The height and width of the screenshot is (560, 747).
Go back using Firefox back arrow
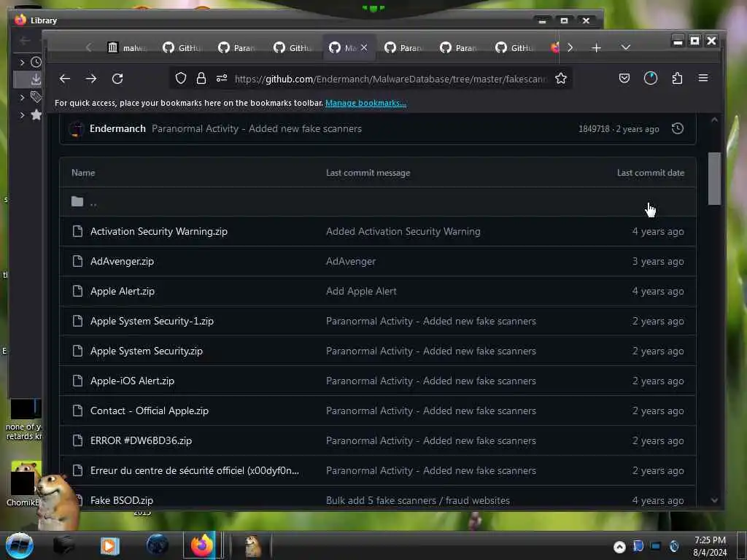(x=65, y=79)
